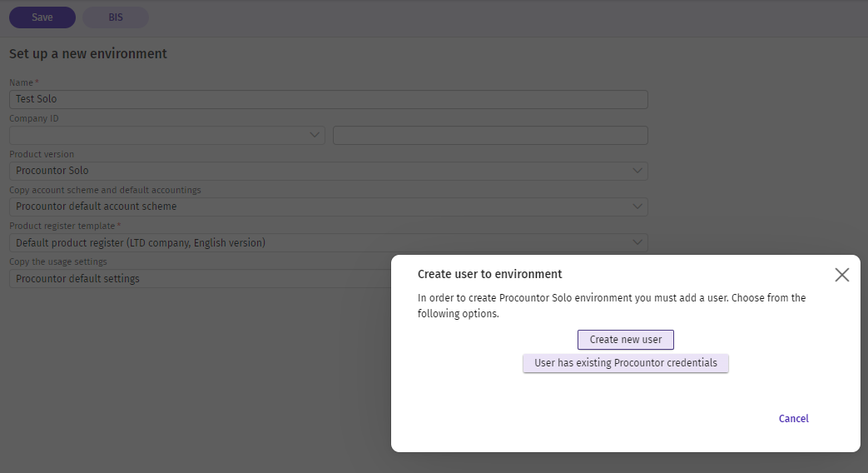This screenshot has height=473, width=868.
Task: Open the Product register template dropdown
Action: pos(328,242)
